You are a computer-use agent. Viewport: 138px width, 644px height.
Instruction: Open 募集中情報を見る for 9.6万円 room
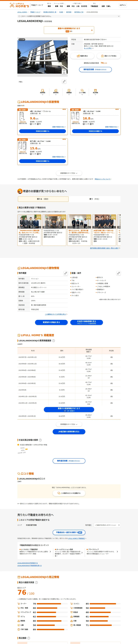[59, 127]
